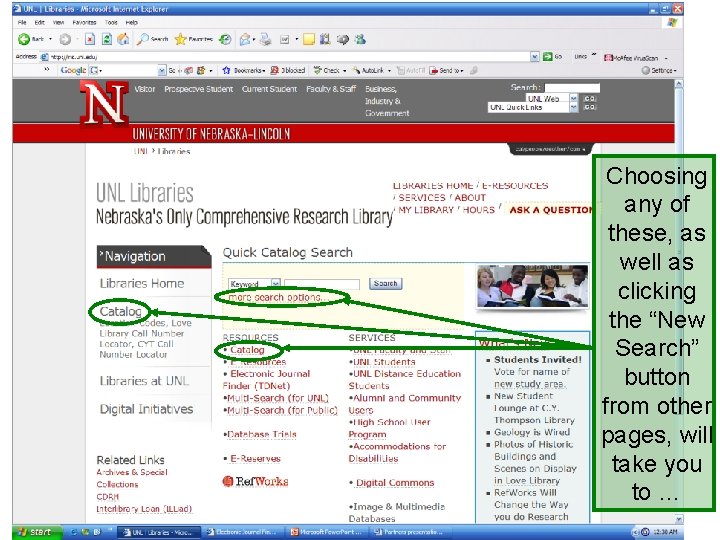
Task: Open Catalog in the Navigation sidebar
Action: pyautogui.click(x=120, y=311)
